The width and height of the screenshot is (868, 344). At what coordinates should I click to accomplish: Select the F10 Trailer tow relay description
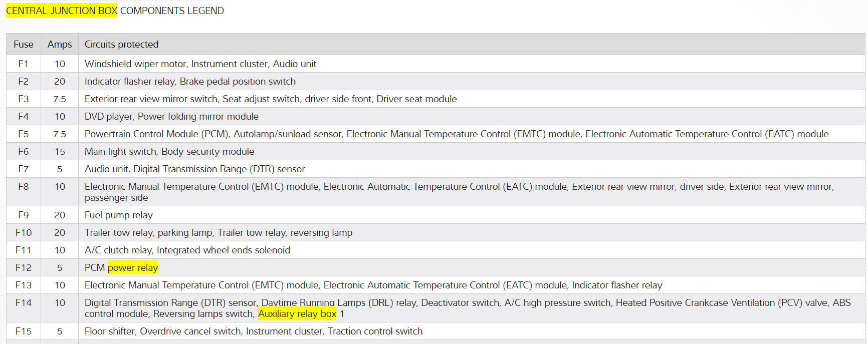(218, 232)
